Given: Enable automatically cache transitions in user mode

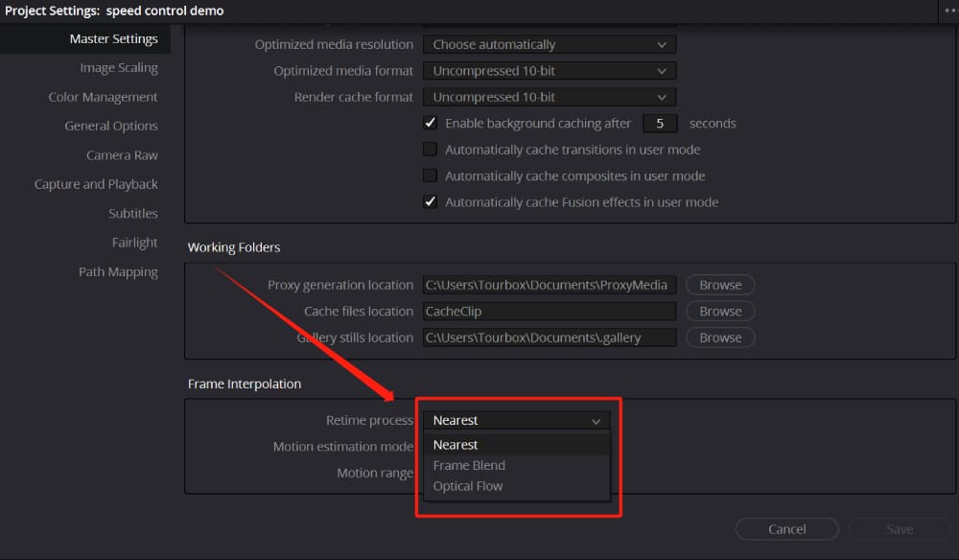Looking at the screenshot, I should pyautogui.click(x=431, y=149).
